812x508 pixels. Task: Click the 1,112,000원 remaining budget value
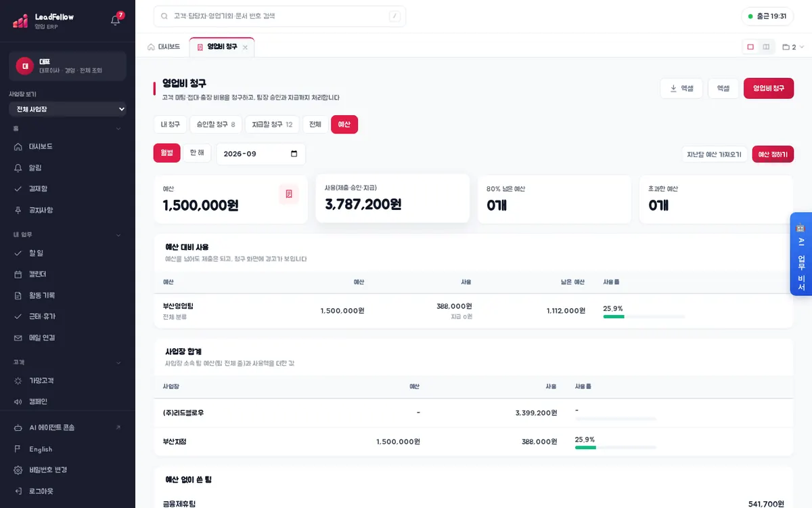pyautogui.click(x=566, y=311)
